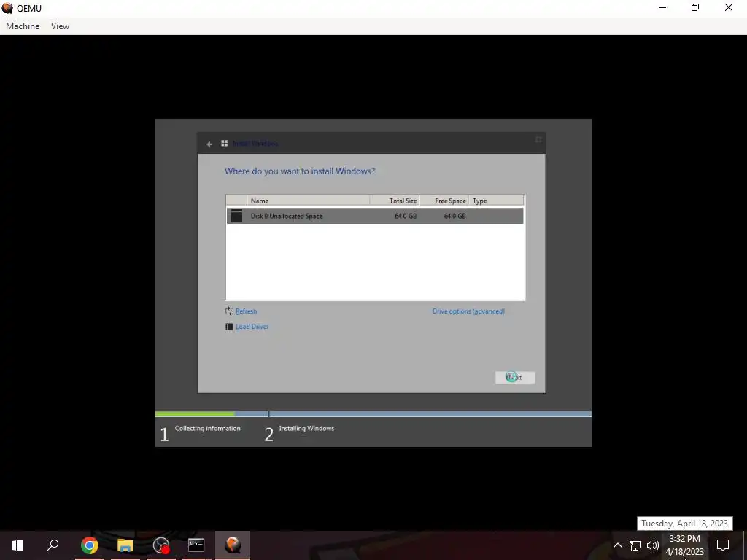Minimize the QEMU window
Image resolution: width=747 pixels, height=560 pixels.
click(662, 7)
